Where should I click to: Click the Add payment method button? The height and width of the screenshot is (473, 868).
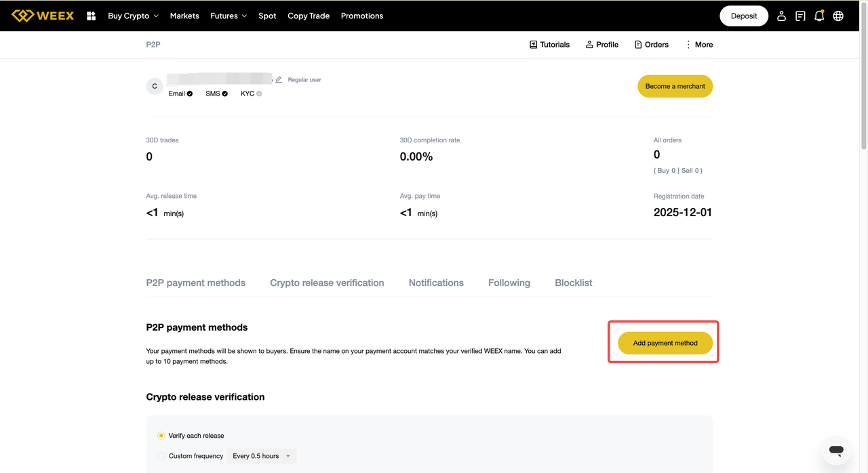(665, 343)
